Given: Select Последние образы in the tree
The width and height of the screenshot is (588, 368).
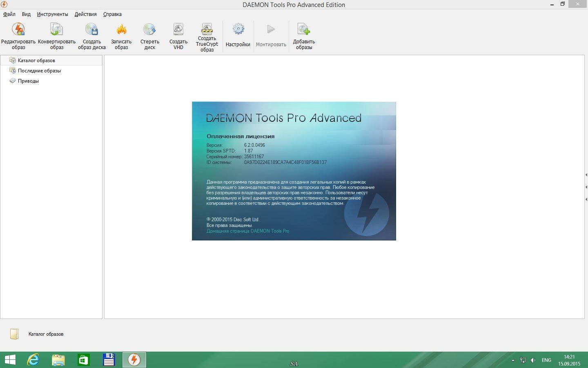Looking at the screenshot, I should pos(39,70).
